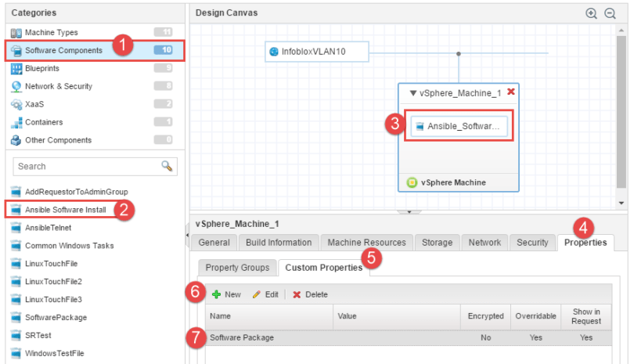Delete the selected custom property
Screen dimensions: 634x364
click(x=310, y=294)
